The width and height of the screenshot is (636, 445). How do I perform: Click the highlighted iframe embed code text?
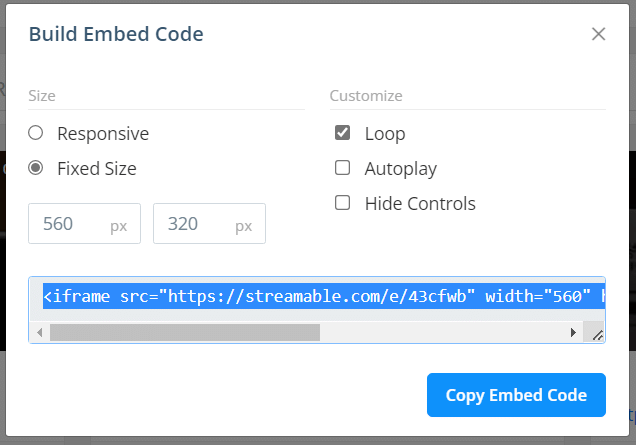324,297
